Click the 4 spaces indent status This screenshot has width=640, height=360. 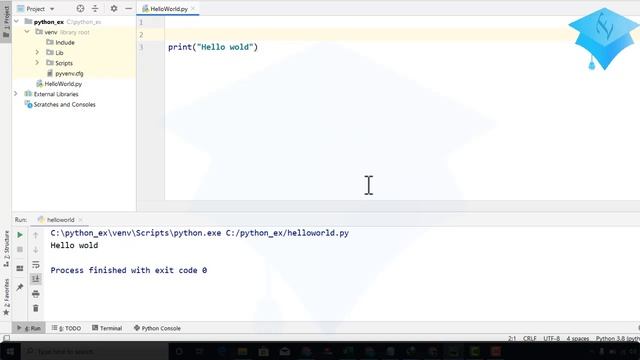click(x=578, y=338)
